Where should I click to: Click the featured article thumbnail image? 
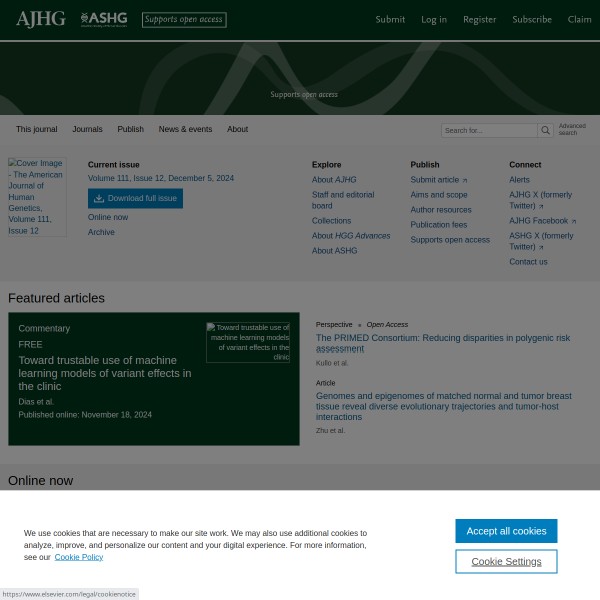[x=248, y=342]
